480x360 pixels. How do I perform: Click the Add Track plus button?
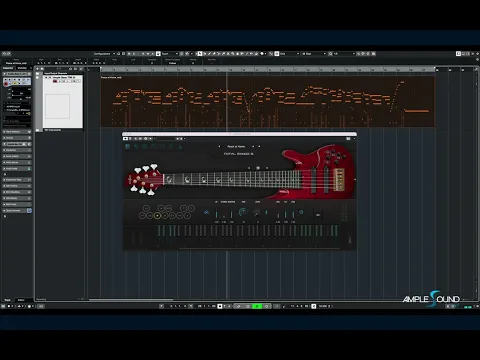[x=38, y=69]
